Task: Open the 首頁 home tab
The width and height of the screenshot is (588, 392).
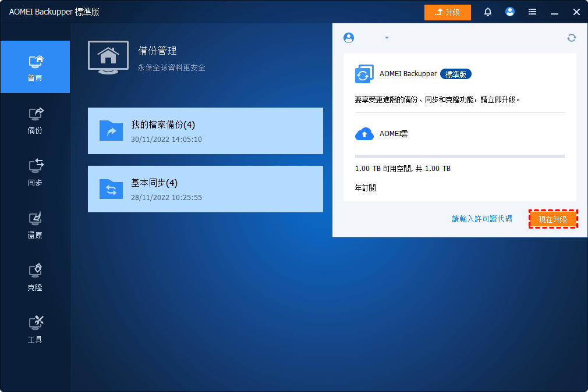Action: (35, 67)
